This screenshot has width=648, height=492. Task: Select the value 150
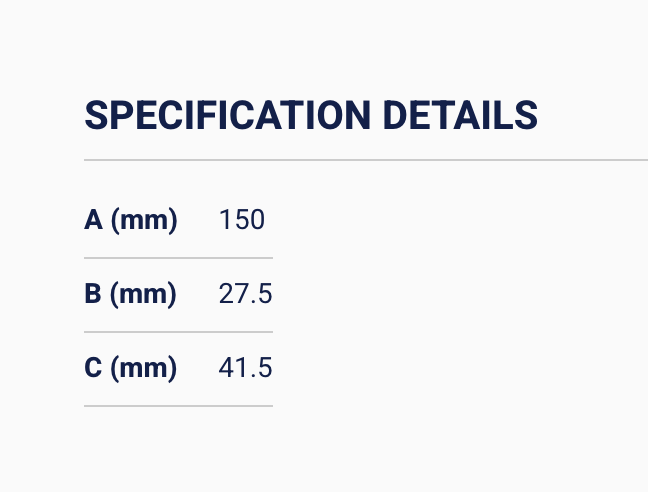[241, 220]
